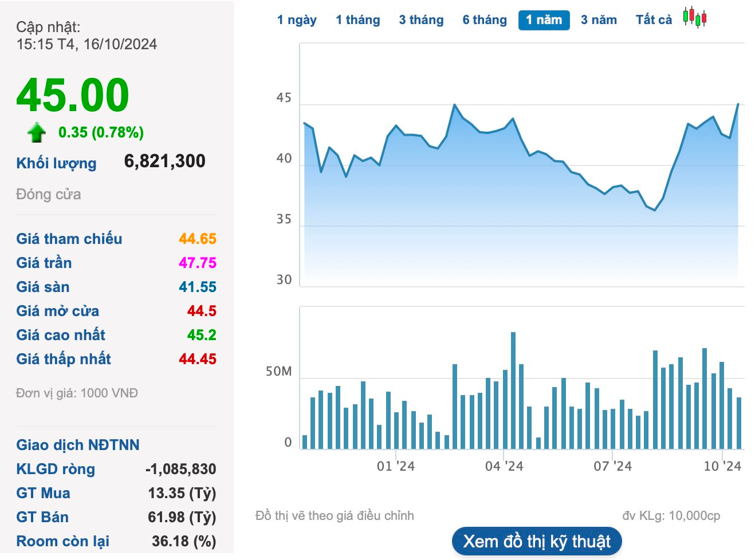This screenshot has height=560, width=755.
Task: Switch to the '1 ngày' tab
Action: click(297, 20)
